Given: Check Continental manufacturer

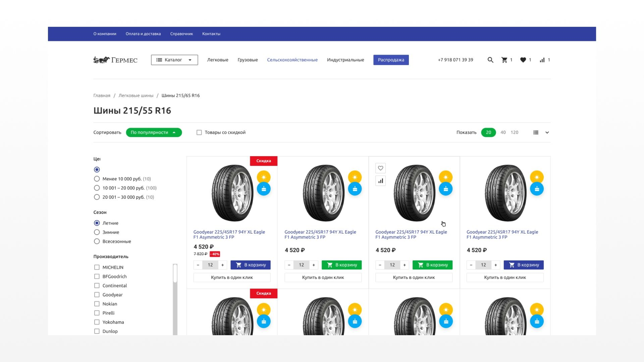Looking at the screenshot, I should tap(97, 286).
